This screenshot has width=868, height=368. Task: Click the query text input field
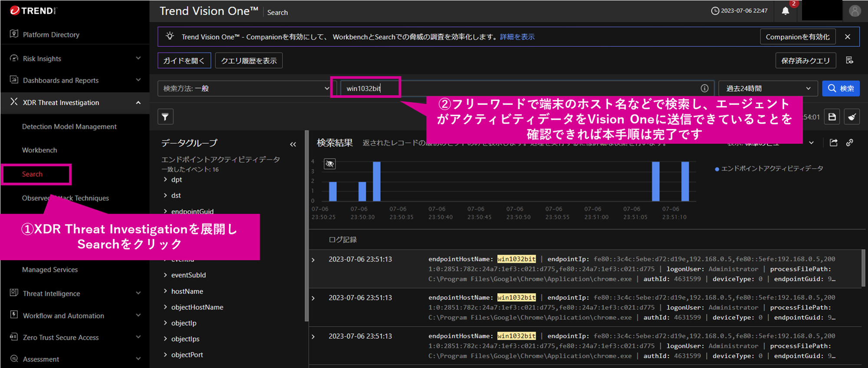(x=521, y=88)
